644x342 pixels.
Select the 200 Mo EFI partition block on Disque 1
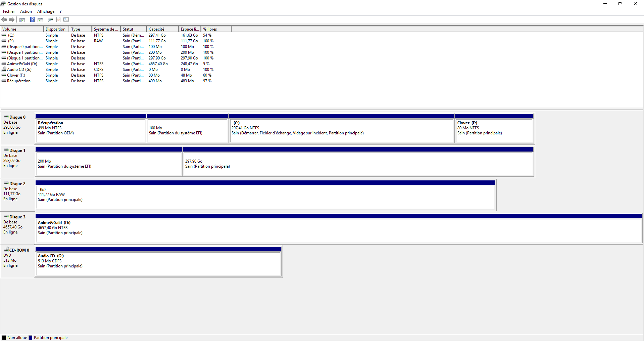point(109,162)
